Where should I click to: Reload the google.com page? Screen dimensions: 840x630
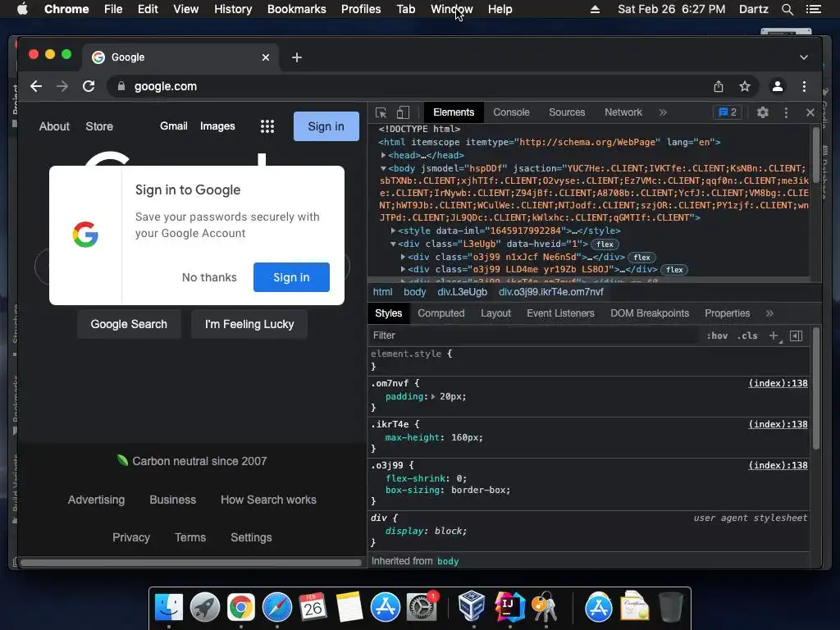[x=89, y=86]
